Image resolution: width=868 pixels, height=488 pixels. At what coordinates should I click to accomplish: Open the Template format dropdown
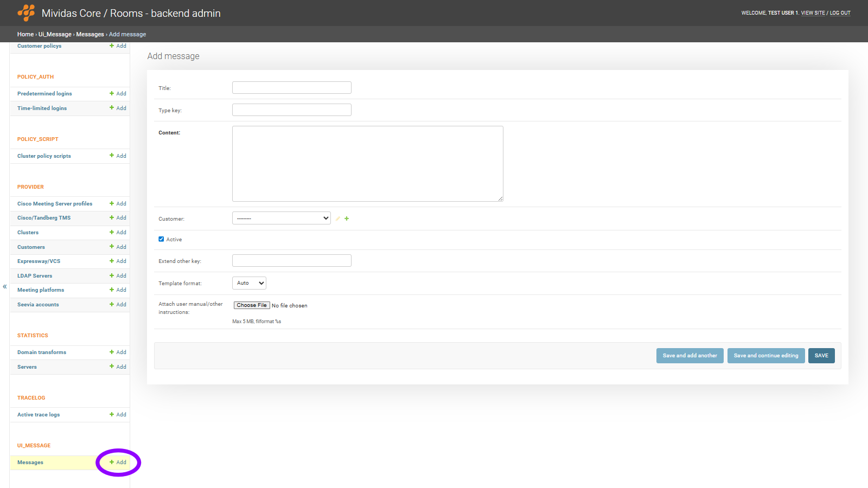point(249,283)
